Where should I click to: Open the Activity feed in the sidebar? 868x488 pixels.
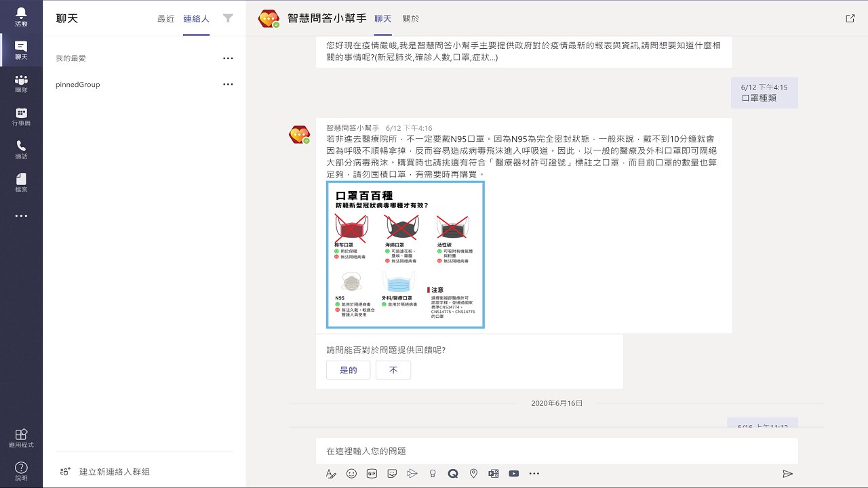click(x=21, y=17)
